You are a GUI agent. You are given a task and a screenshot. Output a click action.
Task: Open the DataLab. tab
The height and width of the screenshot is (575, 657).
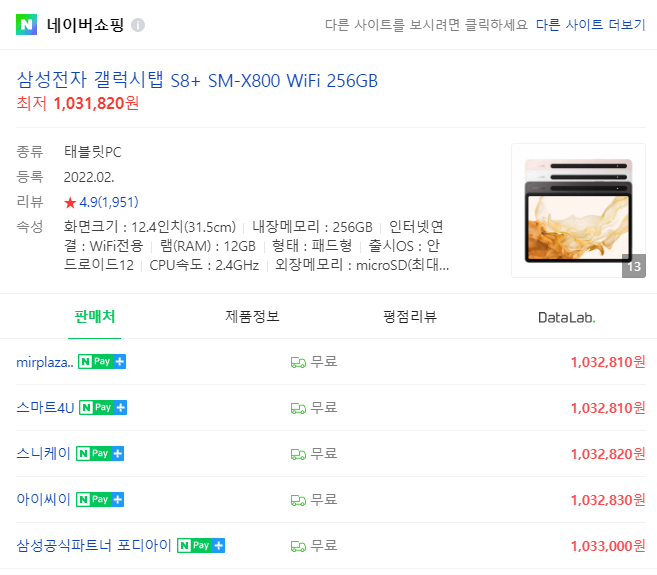[x=567, y=318]
